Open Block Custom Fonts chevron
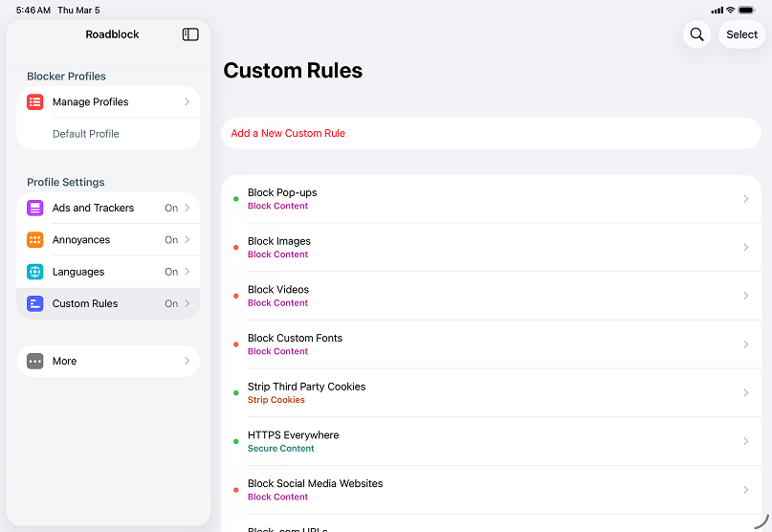 pos(746,344)
